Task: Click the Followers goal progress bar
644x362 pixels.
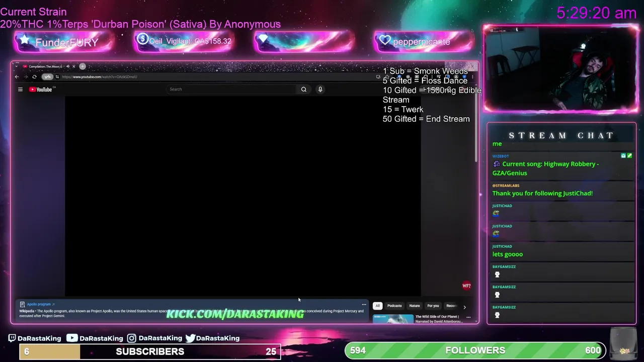Action: coord(475,350)
